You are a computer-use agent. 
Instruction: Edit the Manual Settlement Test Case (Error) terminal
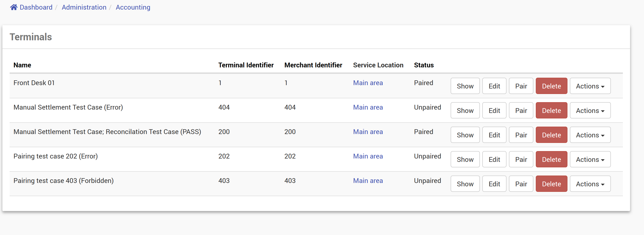coord(494,111)
